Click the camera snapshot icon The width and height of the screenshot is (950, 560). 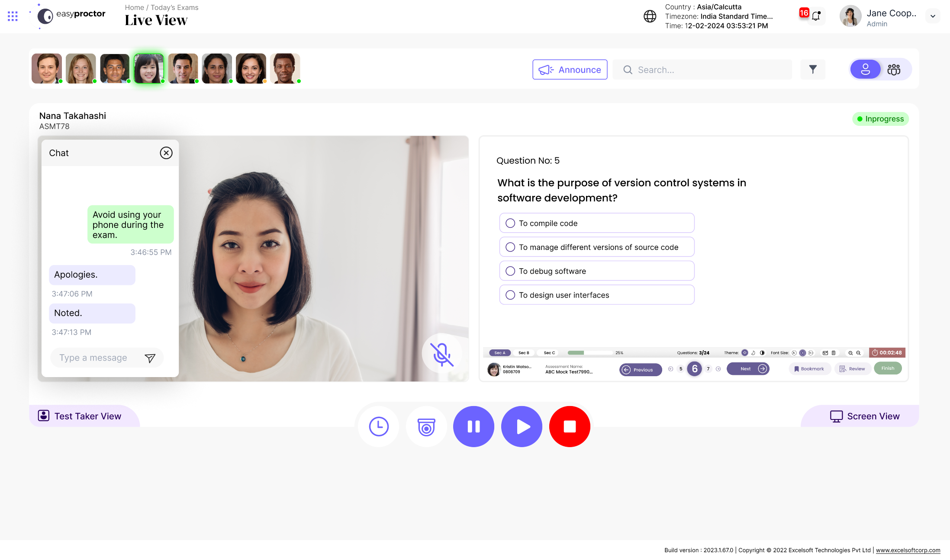pyautogui.click(x=426, y=426)
